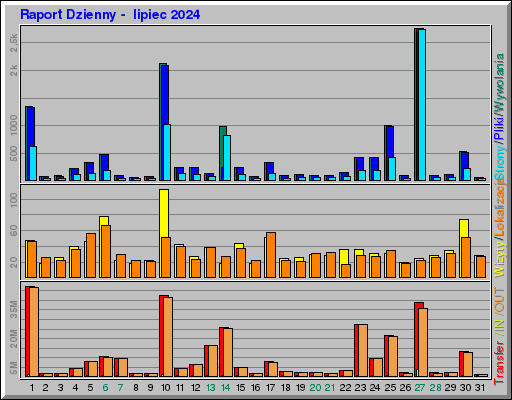Click day label 21 on the x-axis
The image size is (512, 400).
(x=330, y=388)
